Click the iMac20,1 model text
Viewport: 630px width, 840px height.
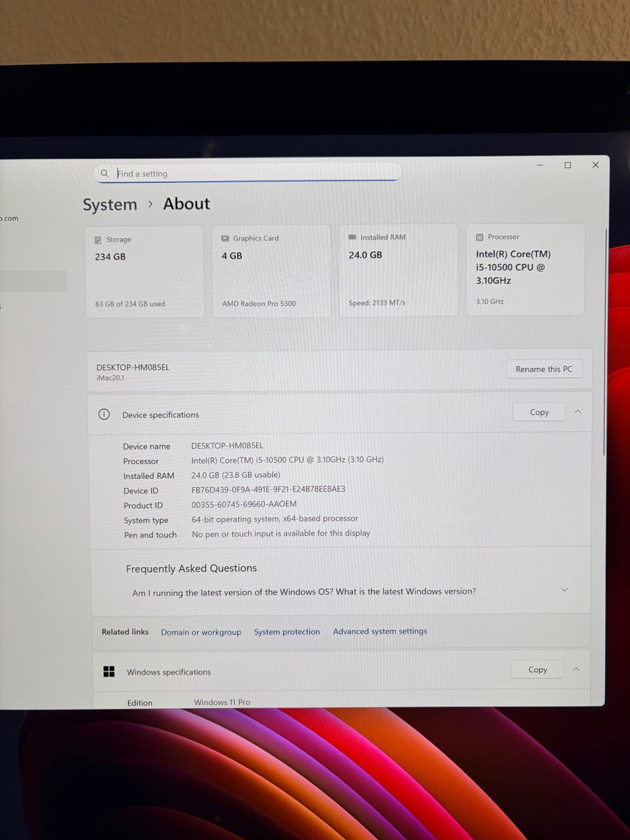click(110, 378)
